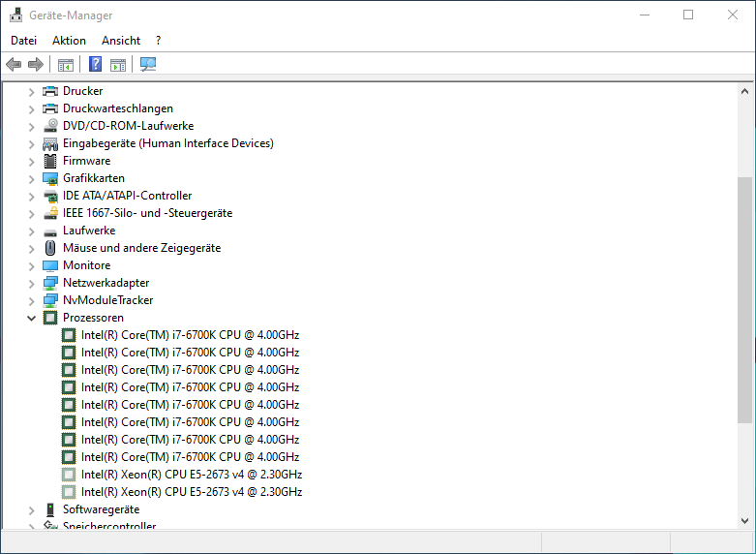
Task: Click the vertical scrollbar thumb
Action: point(744,300)
